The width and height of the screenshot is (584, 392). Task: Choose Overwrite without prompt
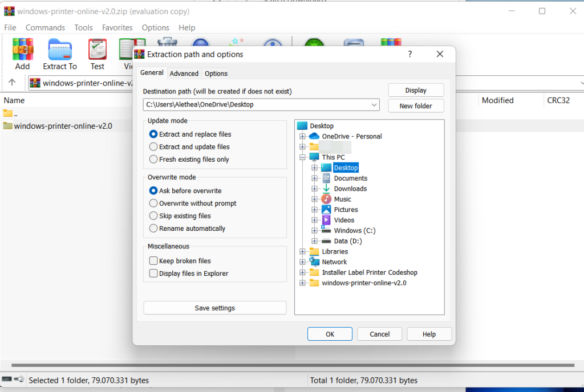[x=153, y=203]
